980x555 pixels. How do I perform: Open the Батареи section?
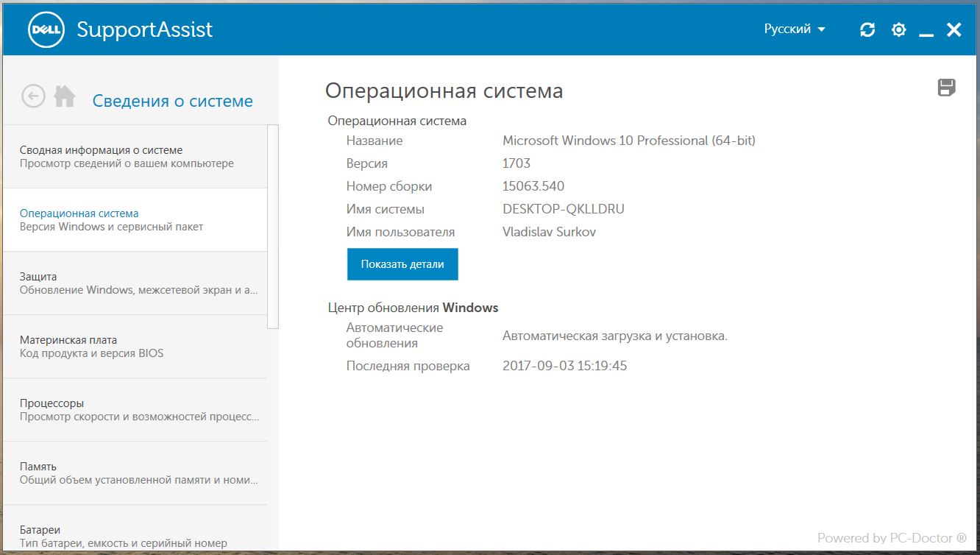tap(135, 529)
